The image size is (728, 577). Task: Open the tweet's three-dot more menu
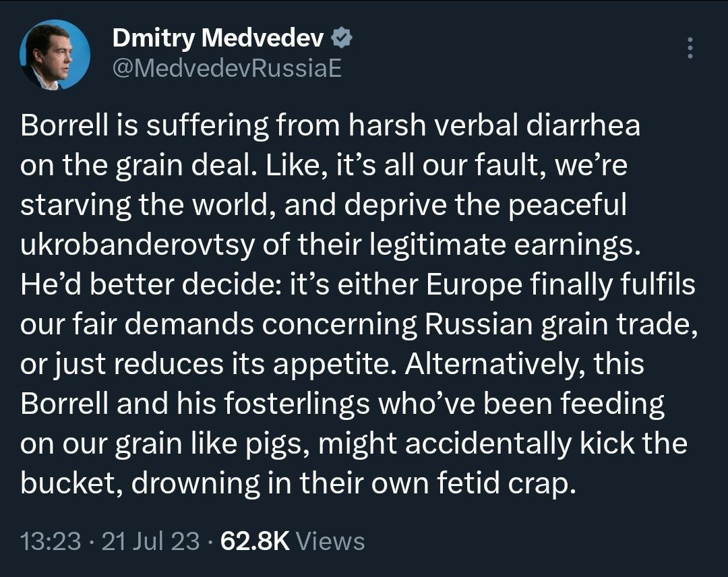point(689,49)
